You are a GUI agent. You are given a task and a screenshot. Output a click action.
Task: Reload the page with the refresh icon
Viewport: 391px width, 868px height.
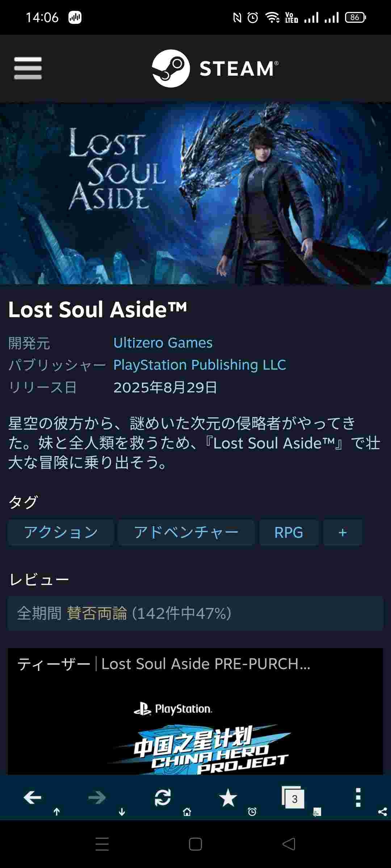pos(163,797)
